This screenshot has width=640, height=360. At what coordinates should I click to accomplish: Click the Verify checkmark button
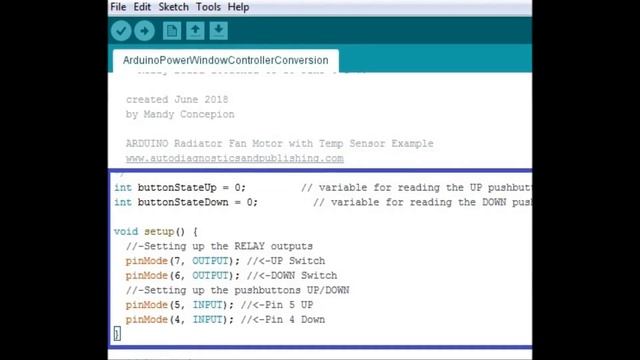click(x=121, y=31)
